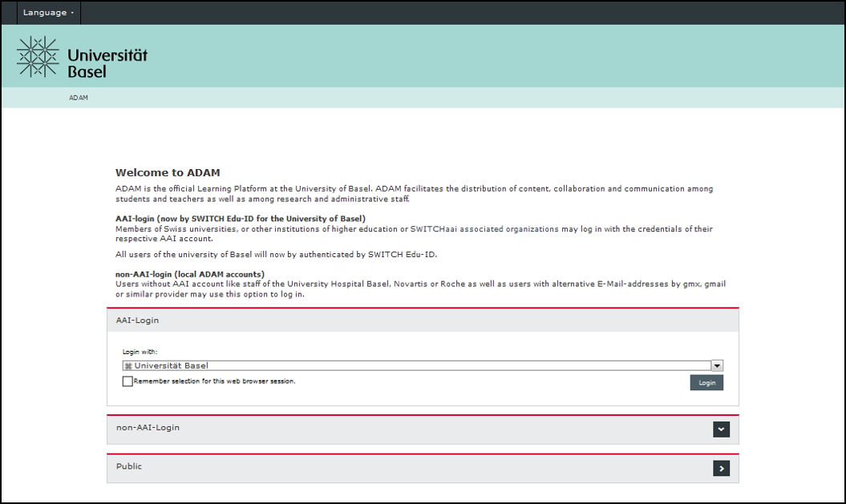The width and height of the screenshot is (846, 504).
Task: Click the 'Welcome to ADAM' heading
Action: point(168,172)
